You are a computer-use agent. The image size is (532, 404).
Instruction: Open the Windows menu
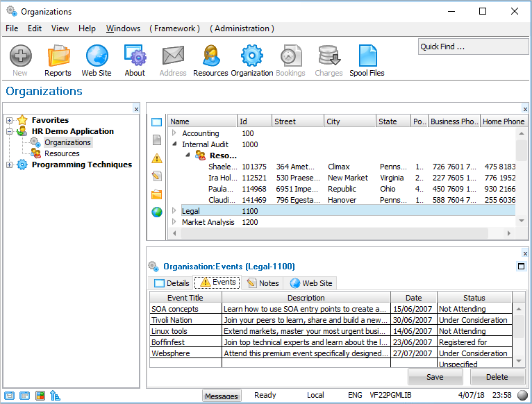pos(123,28)
